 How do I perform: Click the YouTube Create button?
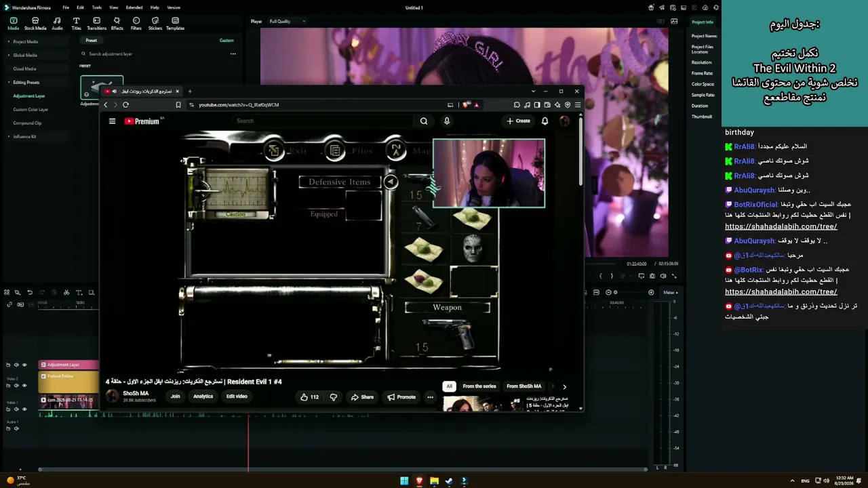(518, 121)
